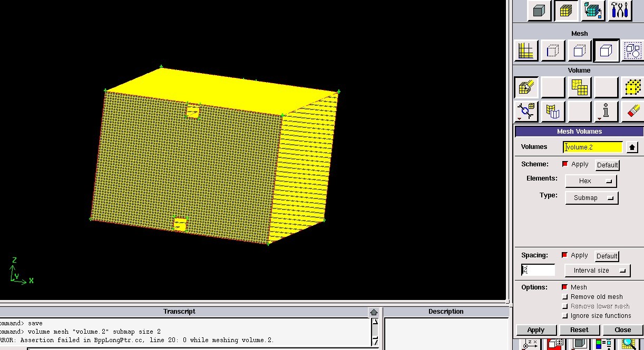
Task: Open the Type Submap dropdown
Action: pos(591,198)
